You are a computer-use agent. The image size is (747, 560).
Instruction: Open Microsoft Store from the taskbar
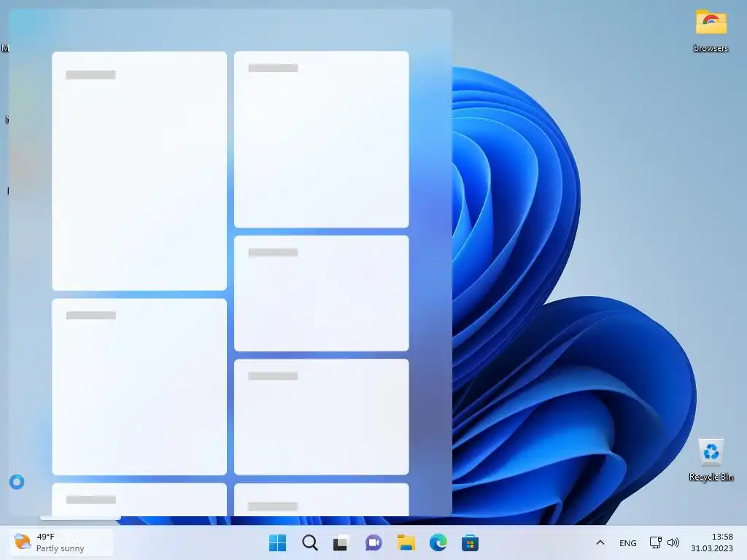pos(470,542)
